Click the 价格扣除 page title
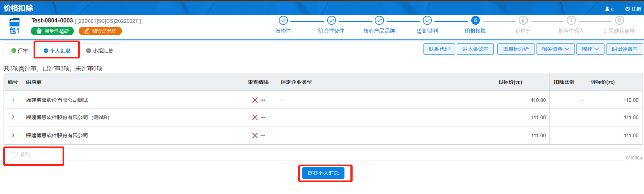This screenshot has width=644, height=194. [x=18, y=8]
